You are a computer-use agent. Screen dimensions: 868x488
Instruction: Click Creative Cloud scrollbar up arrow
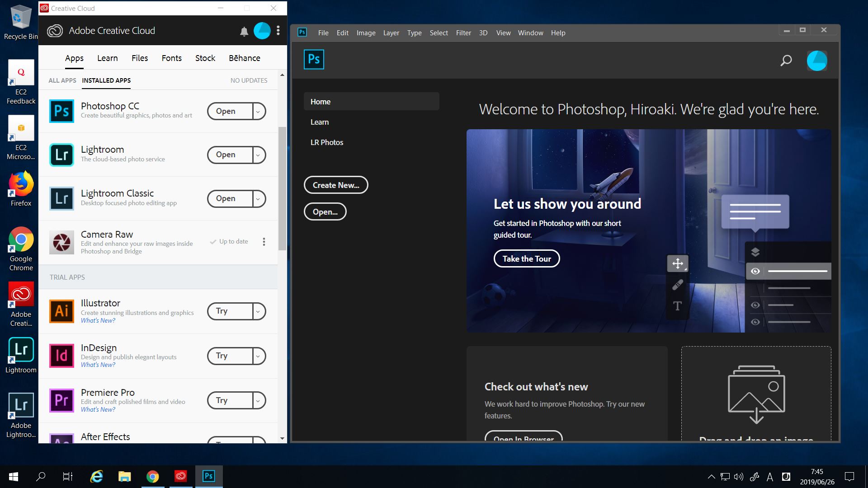(282, 75)
